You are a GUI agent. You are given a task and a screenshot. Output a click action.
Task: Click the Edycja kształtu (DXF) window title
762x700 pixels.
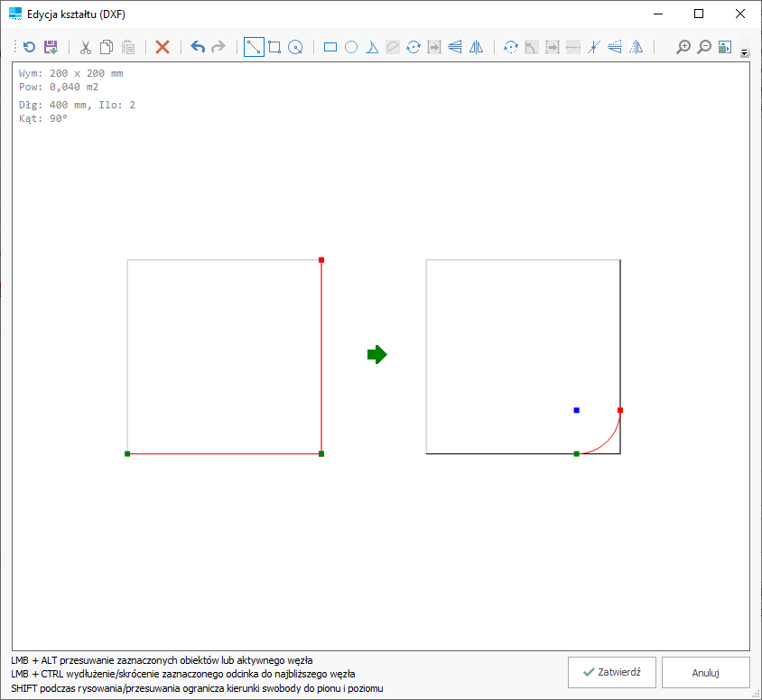(77, 14)
